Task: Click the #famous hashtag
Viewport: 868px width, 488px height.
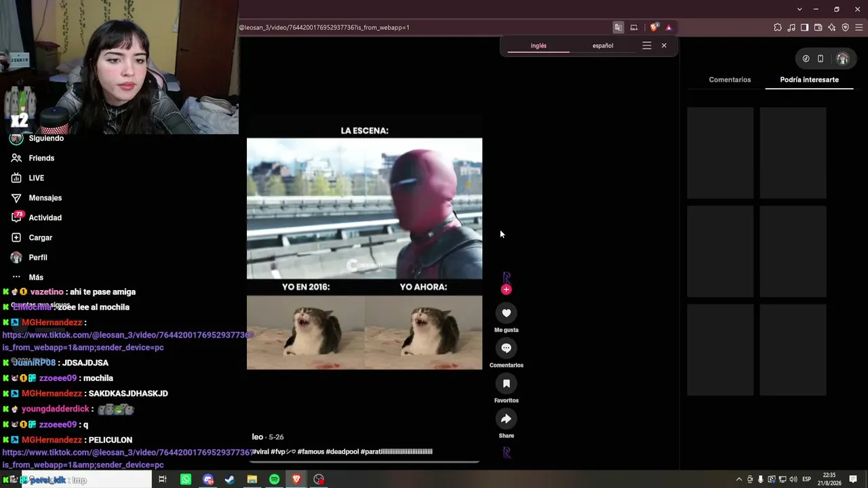Action: 311,451
